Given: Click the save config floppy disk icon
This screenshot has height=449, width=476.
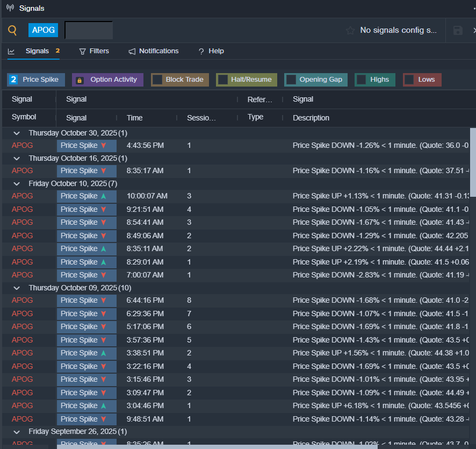Looking at the screenshot, I should [458, 30].
